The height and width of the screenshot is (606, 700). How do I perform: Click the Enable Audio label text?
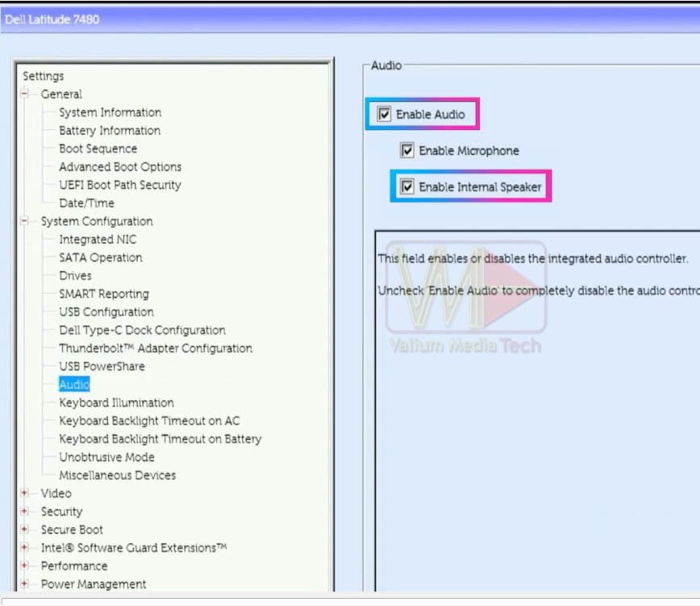point(431,115)
